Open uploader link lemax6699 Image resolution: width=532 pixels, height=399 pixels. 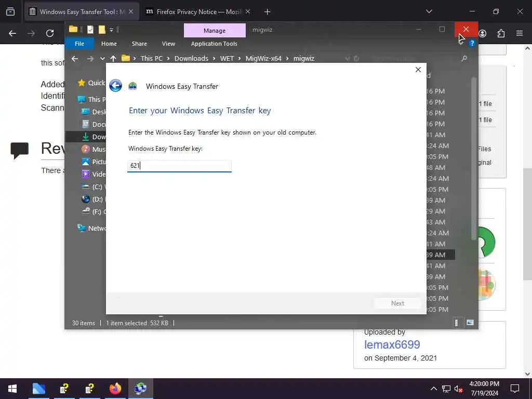pos(392,345)
